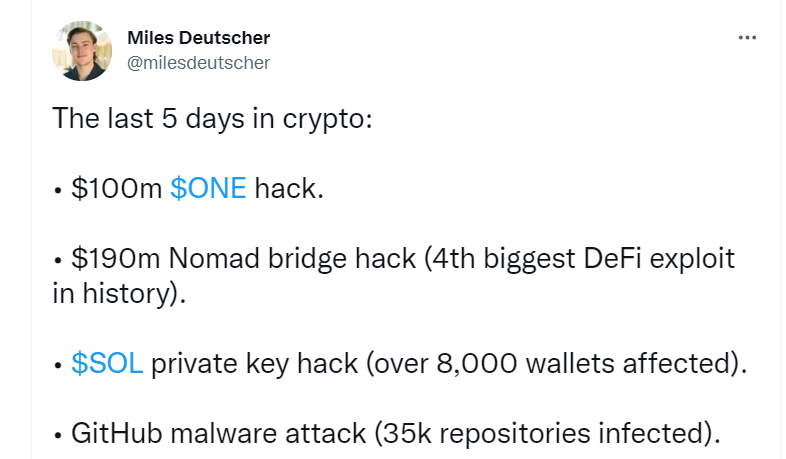Click the word 'Nomad' in the tweet
Viewport: 786px width, 459px height.
click(x=215, y=259)
